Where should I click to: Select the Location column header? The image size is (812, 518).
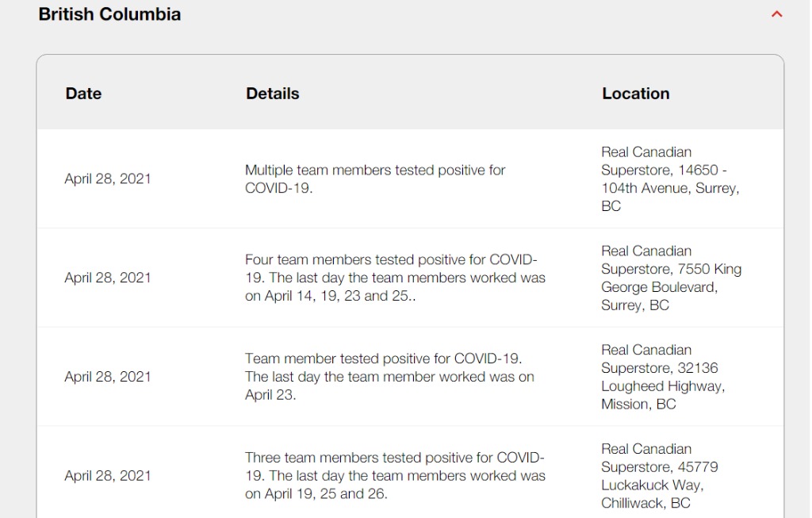635,94
